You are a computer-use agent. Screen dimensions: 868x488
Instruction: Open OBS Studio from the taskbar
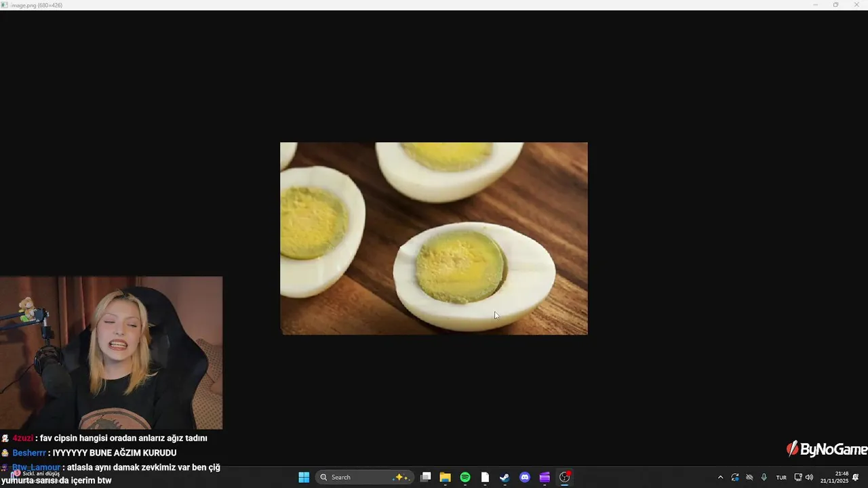564,477
